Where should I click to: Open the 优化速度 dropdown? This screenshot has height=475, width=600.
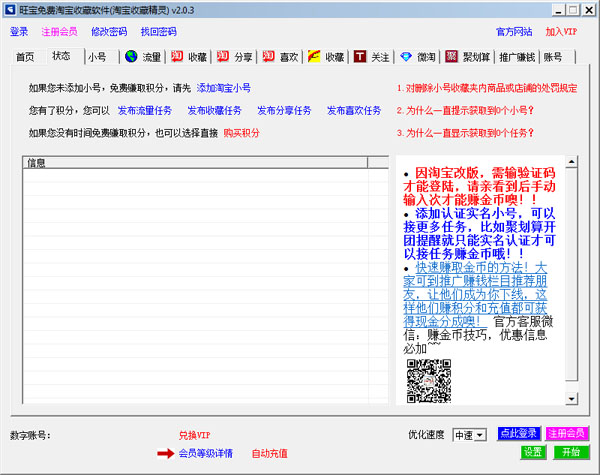469,435
